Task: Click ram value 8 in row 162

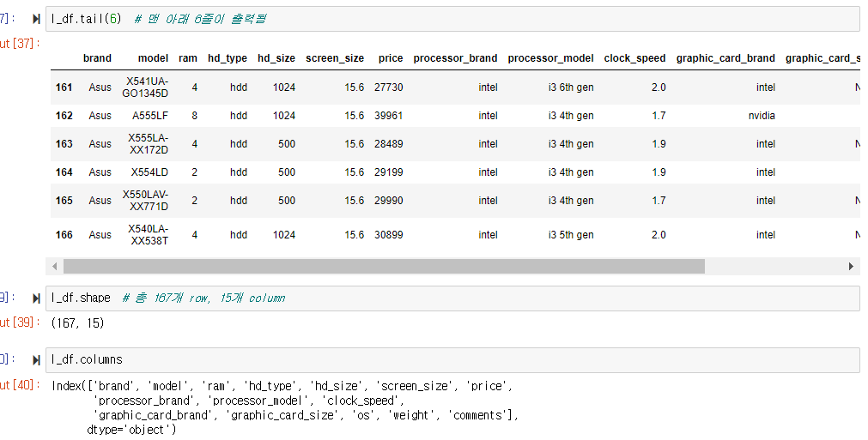Action: tap(194, 116)
